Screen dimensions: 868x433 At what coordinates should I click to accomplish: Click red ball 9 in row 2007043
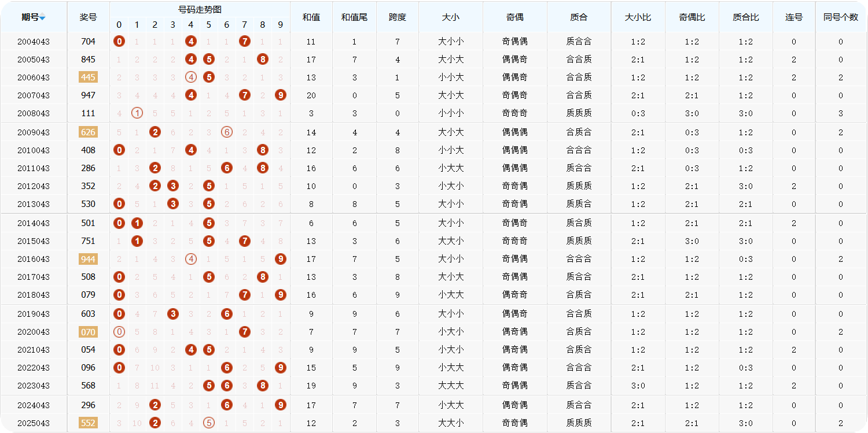point(281,95)
